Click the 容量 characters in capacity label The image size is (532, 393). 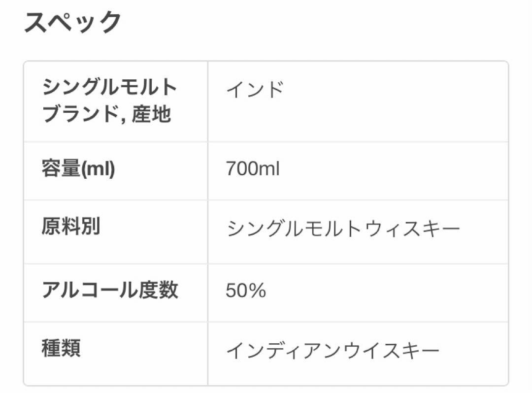(x=62, y=168)
